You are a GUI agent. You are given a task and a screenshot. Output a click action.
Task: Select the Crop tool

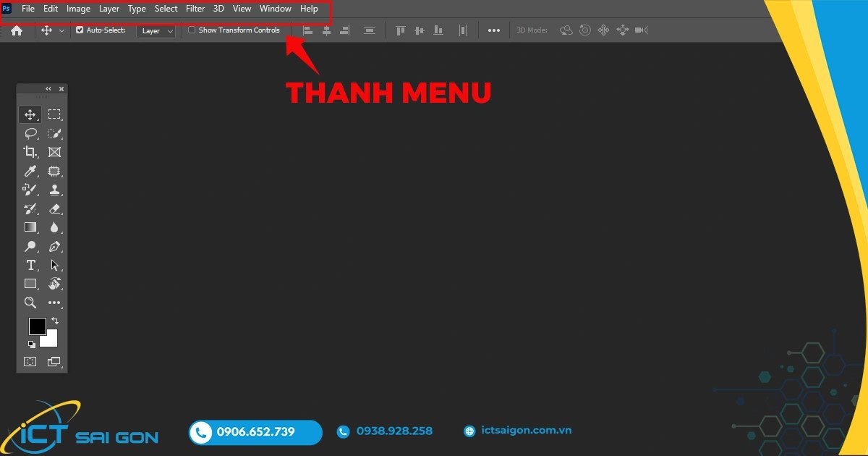(30, 152)
